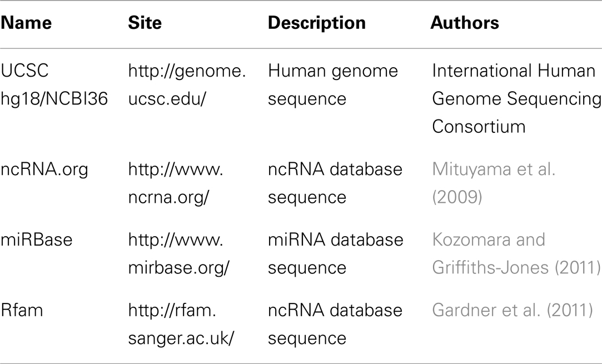The image size is (602, 364).
Task: Click International Human Genome Sequencing Consortium text
Action: (x=516, y=99)
